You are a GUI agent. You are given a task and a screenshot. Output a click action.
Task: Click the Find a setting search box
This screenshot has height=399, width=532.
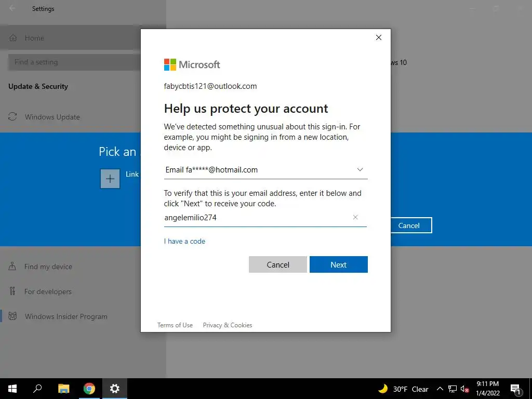tap(74, 62)
